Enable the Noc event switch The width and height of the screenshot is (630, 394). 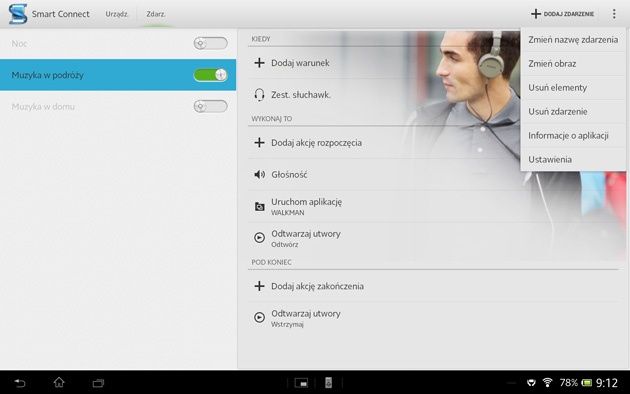211,43
